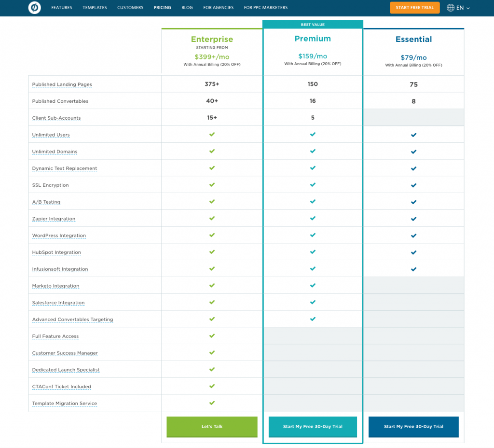The width and height of the screenshot is (494, 448).
Task: Select the Blog nav item
Action: 187,8
